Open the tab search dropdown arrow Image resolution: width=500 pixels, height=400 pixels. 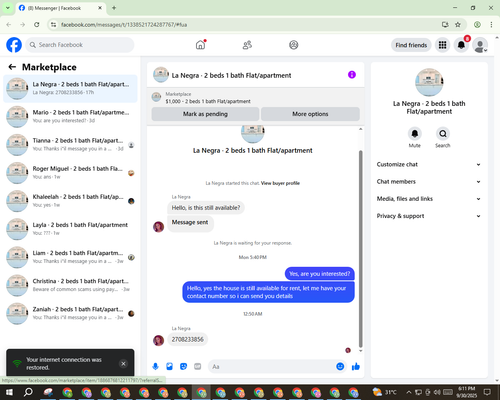pos(7,8)
